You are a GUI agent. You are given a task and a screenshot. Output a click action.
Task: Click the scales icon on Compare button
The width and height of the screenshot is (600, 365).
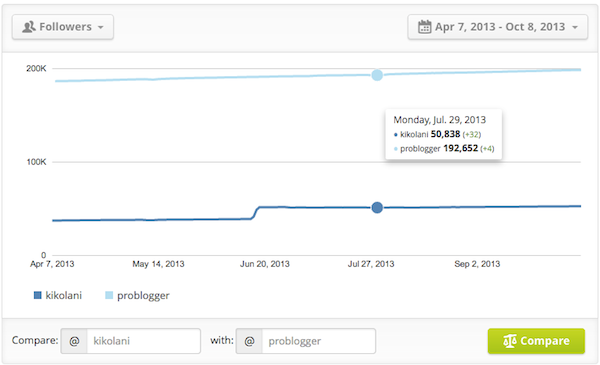[510, 341]
